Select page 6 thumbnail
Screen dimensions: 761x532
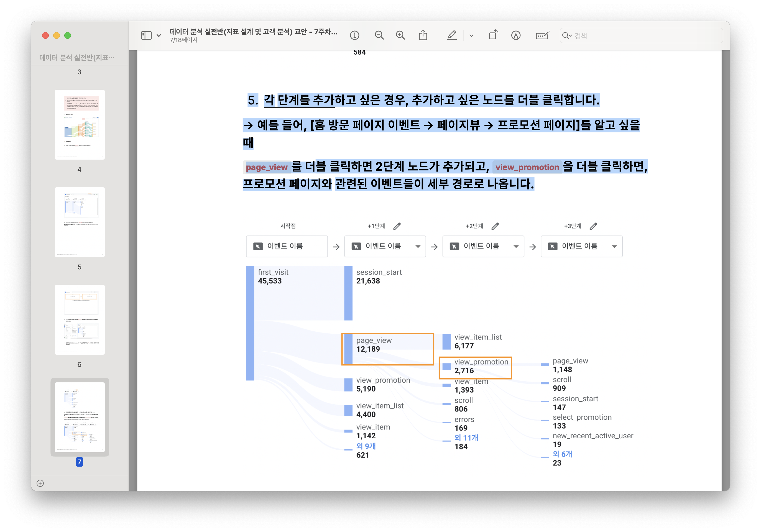click(80, 319)
